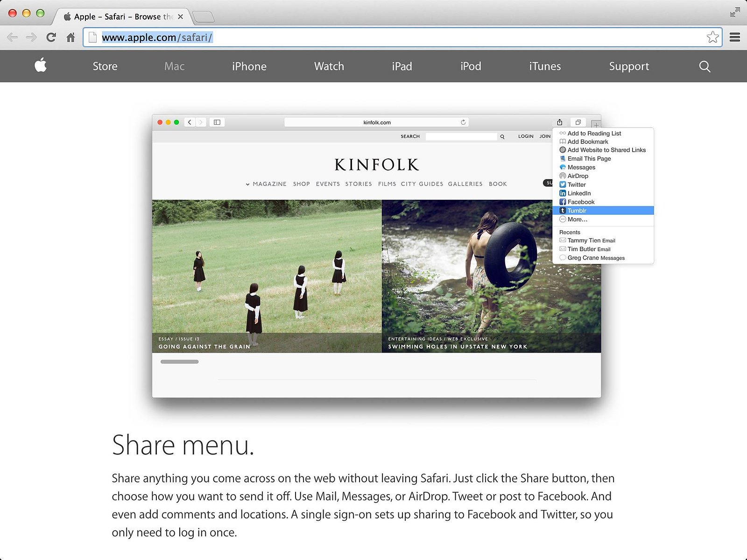The width and height of the screenshot is (747, 560).
Task: Click the Chrome back arrow button
Action: (13, 37)
